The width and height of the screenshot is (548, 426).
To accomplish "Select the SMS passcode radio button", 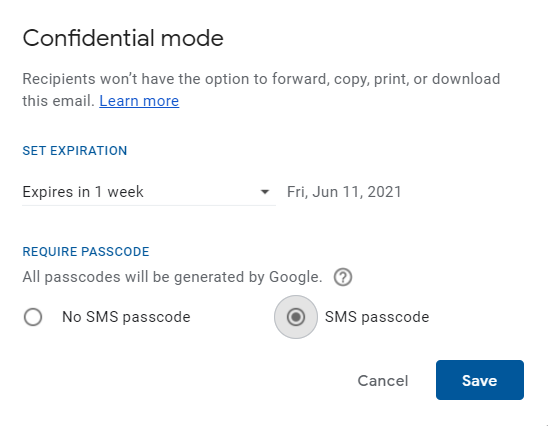I will [296, 317].
